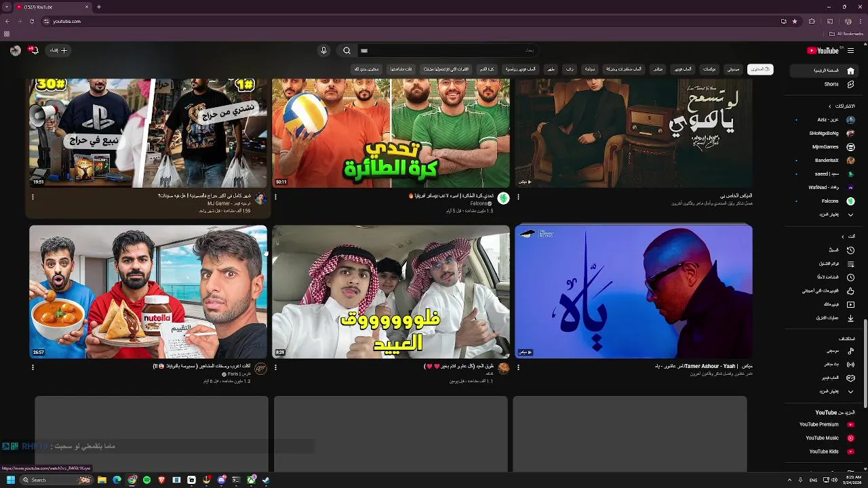Play the volleyball challenge video thumbnail
Screen dimensions: 868x488
point(391,133)
